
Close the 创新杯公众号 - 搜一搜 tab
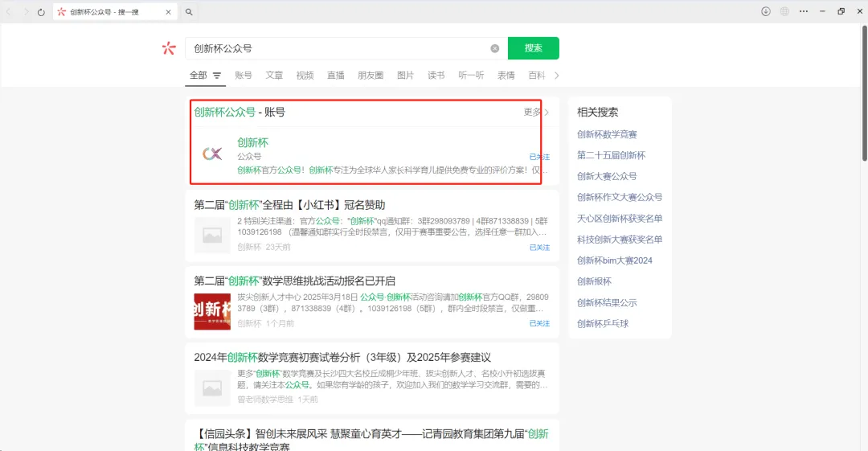pyautogui.click(x=168, y=11)
